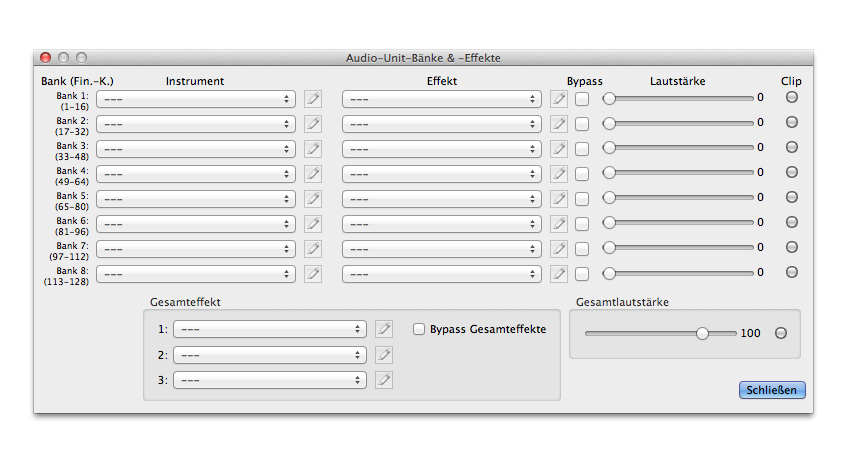Open the Bank 2 Instrument dropdown
858x470 pixels.
point(196,124)
